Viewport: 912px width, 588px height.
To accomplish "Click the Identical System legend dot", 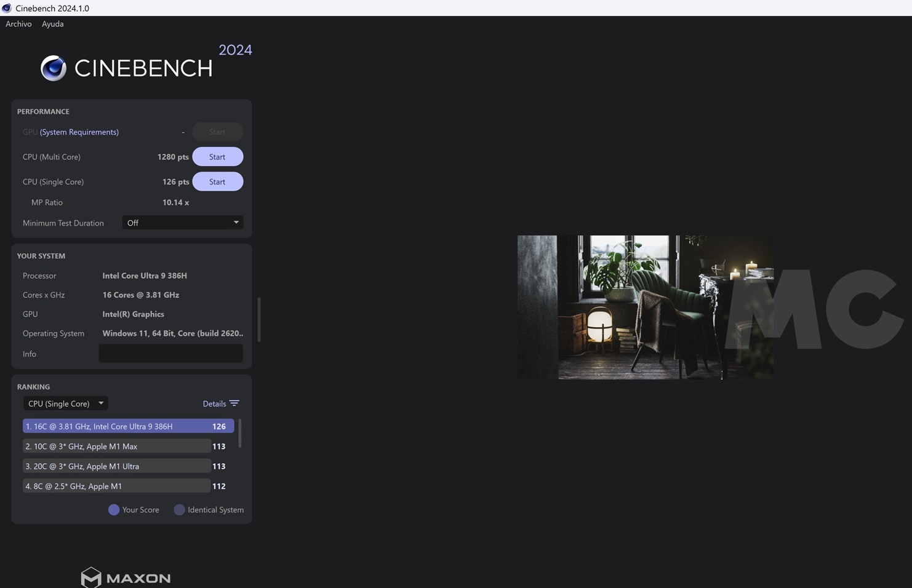I will point(179,510).
